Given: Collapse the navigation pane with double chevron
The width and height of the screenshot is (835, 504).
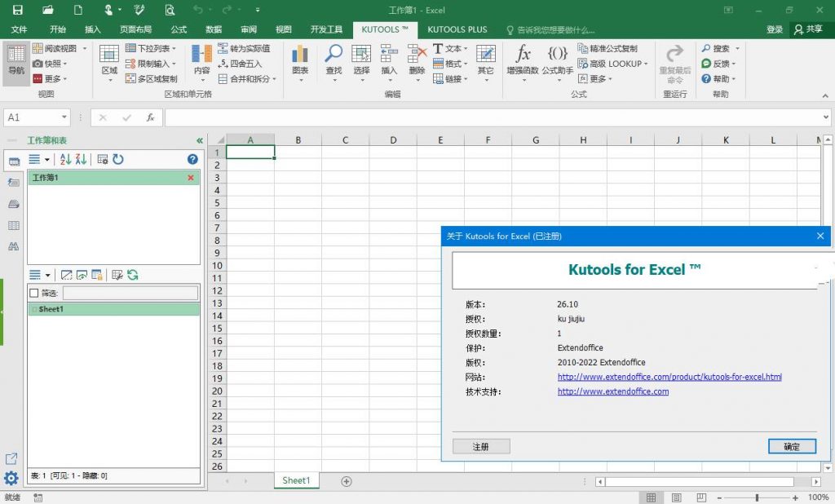Looking at the screenshot, I should 199,140.
